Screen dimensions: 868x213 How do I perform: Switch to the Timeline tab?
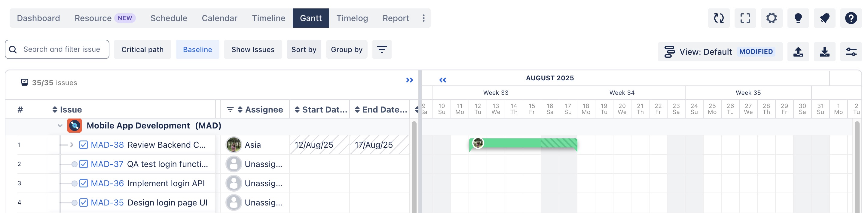(269, 18)
